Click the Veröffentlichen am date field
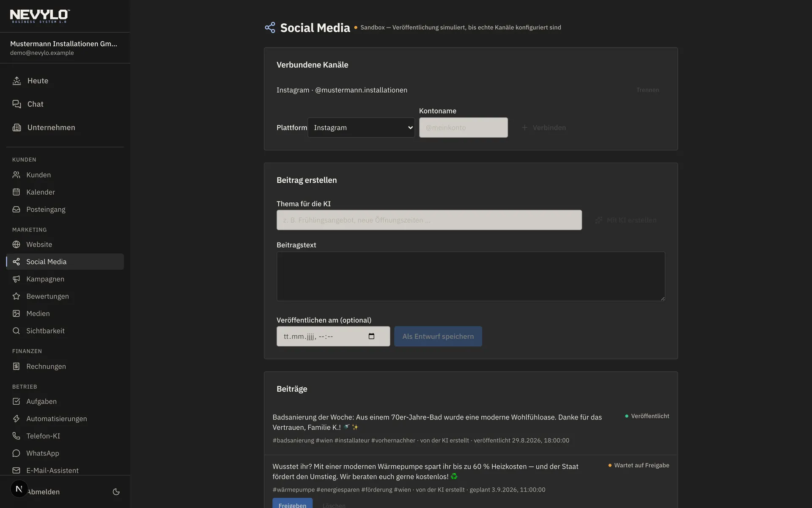Screen dimensions: 812x508 tap(333, 336)
